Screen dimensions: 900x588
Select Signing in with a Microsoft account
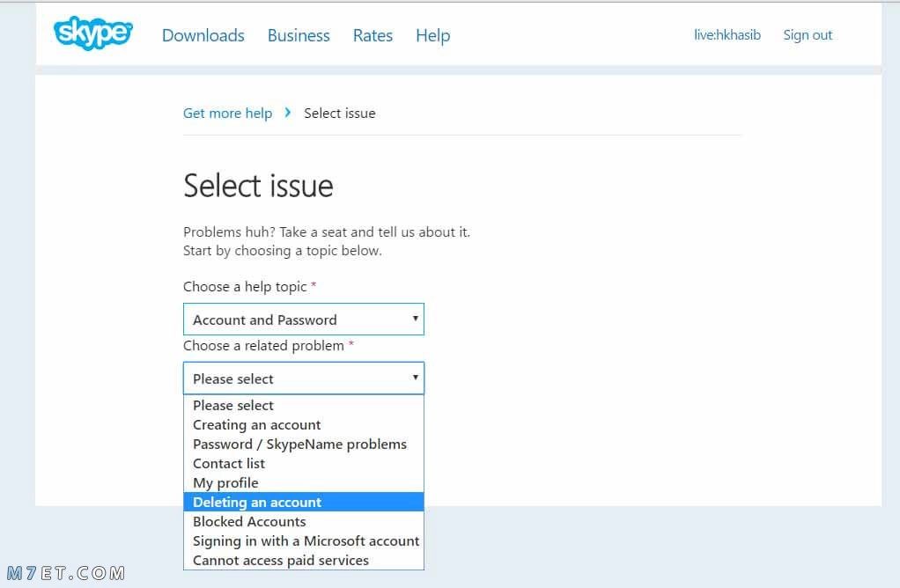point(304,541)
